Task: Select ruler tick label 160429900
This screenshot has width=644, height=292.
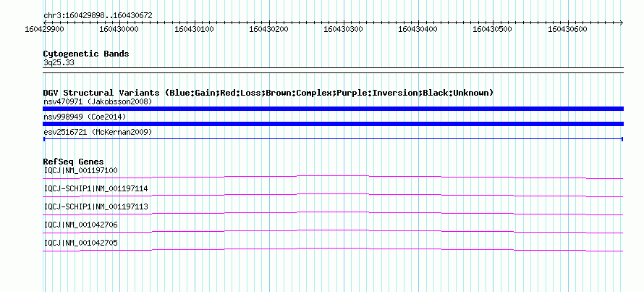Action: (44, 29)
